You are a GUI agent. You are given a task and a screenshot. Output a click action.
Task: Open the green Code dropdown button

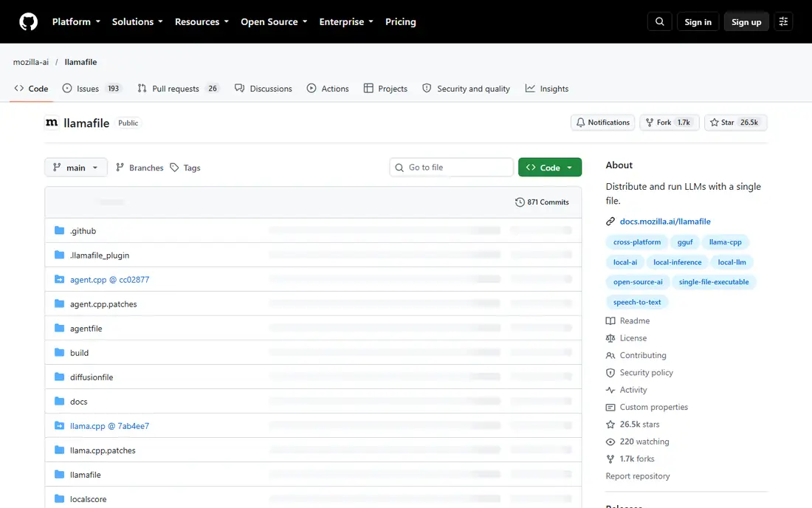click(550, 168)
